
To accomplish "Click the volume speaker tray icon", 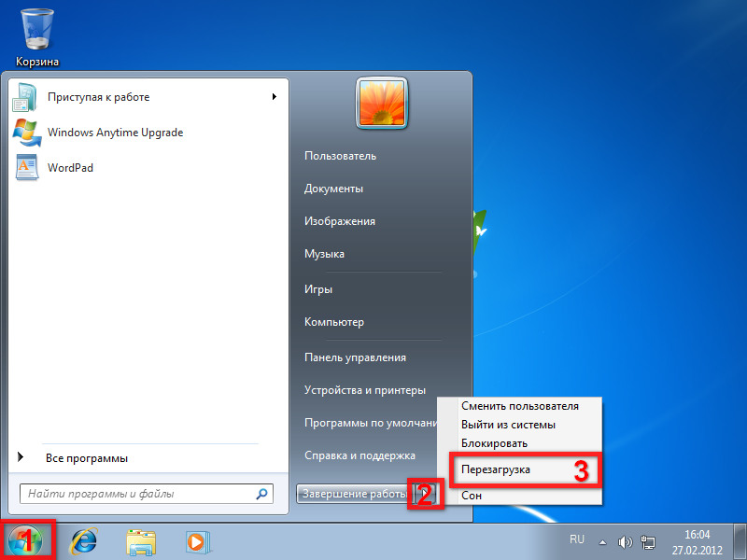I will 626,541.
